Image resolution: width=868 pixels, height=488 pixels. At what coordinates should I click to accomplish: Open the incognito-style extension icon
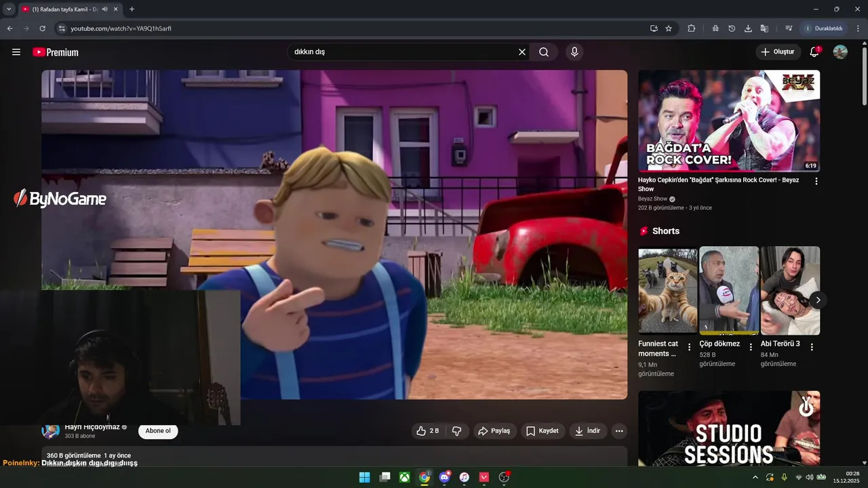[x=715, y=28]
